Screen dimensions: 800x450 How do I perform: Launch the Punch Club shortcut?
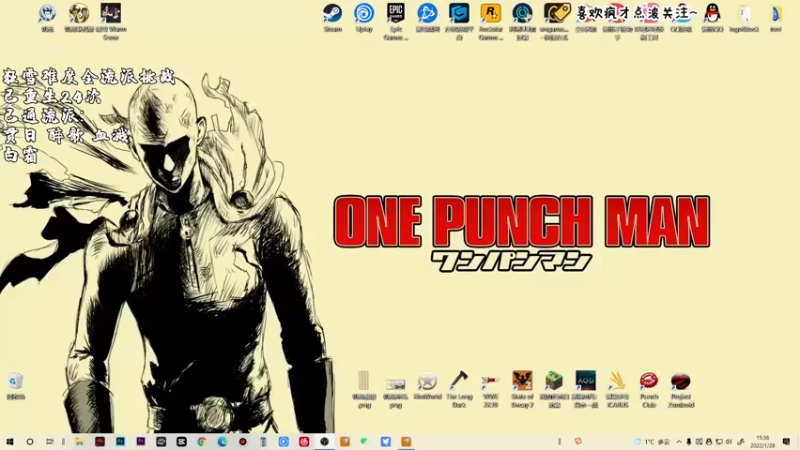click(x=649, y=389)
